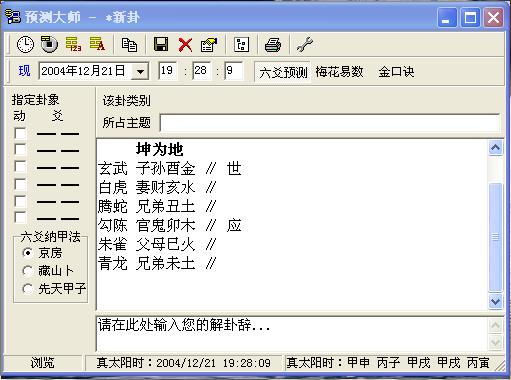The width and height of the screenshot is (511, 380).
Task: Click the coin toss icon in the toolbar
Action: (49, 44)
